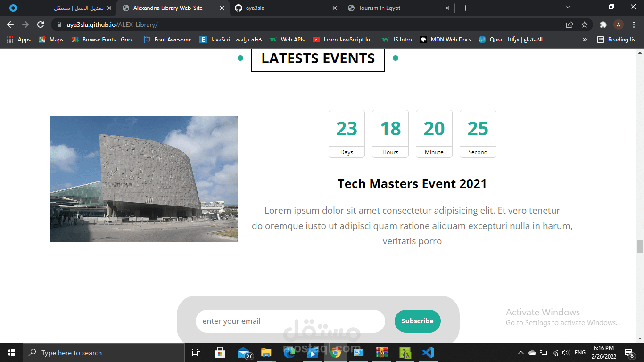The width and height of the screenshot is (644, 362).
Task: Open a new browser tab
Action: (465, 8)
